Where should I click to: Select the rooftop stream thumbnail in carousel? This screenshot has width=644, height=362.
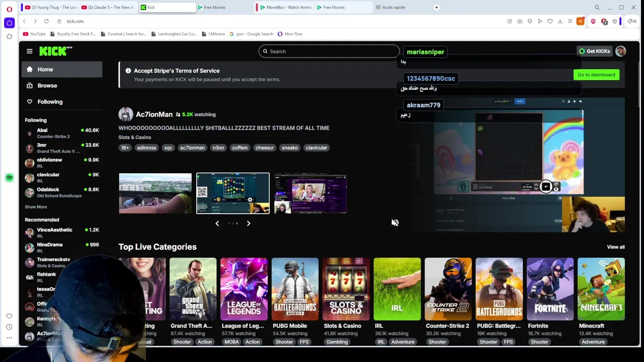[x=155, y=194]
